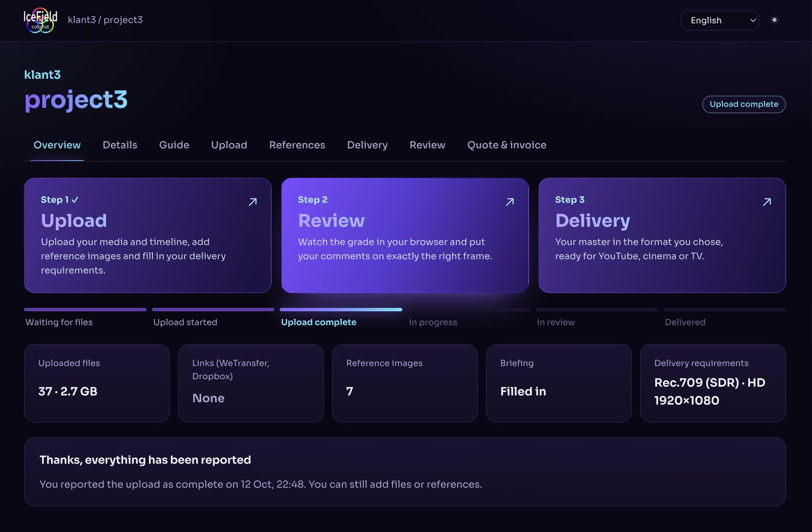Switch to the Overview tab
812x532 pixels.
pyautogui.click(x=57, y=145)
